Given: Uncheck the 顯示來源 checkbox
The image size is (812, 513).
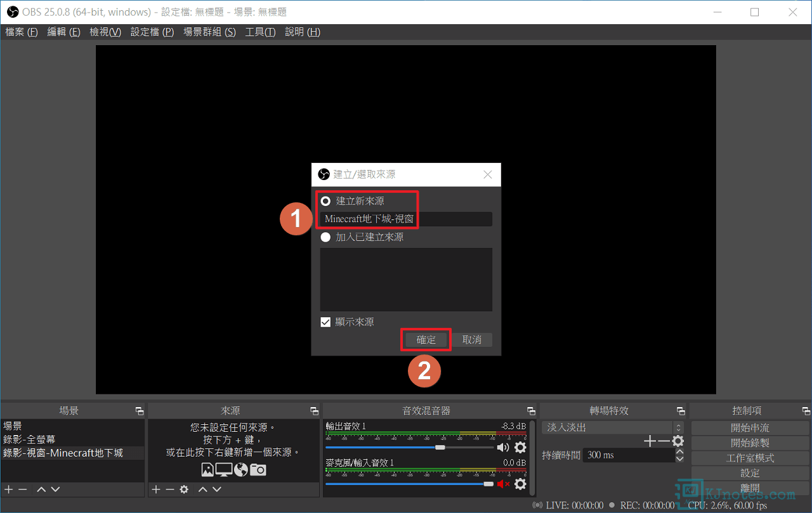Looking at the screenshot, I should 326,322.
